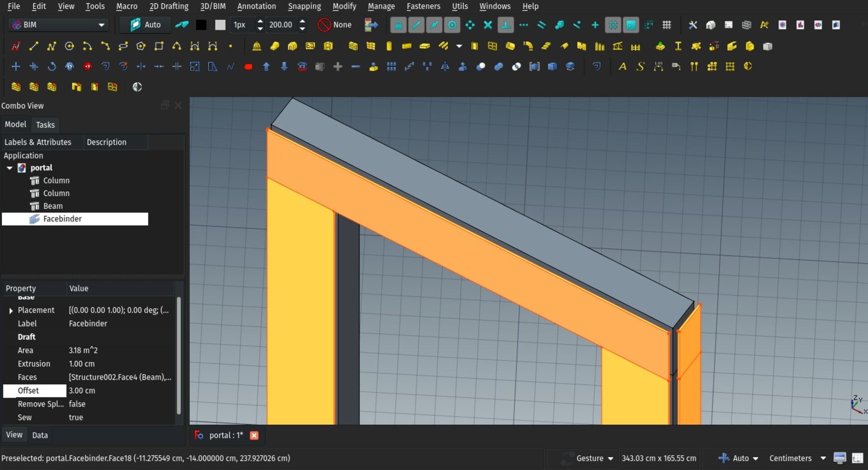The height and width of the screenshot is (470, 868).
Task: Toggle Snap Intersection X icon
Action: [x=488, y=25]
